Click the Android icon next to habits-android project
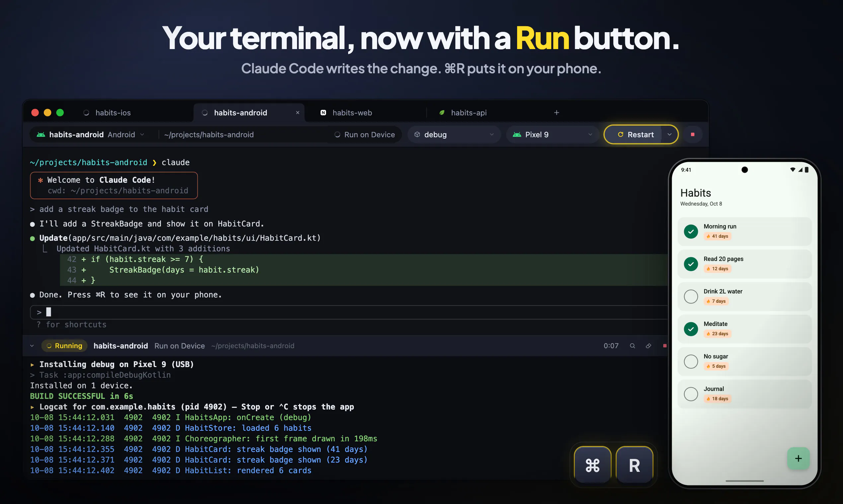 pos(41,135)
